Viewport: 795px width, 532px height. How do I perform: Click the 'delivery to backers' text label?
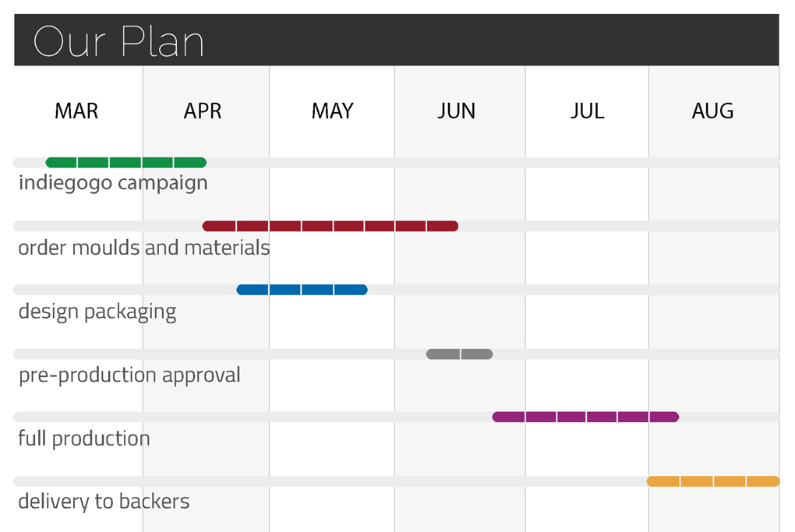(x=104, y=502)
